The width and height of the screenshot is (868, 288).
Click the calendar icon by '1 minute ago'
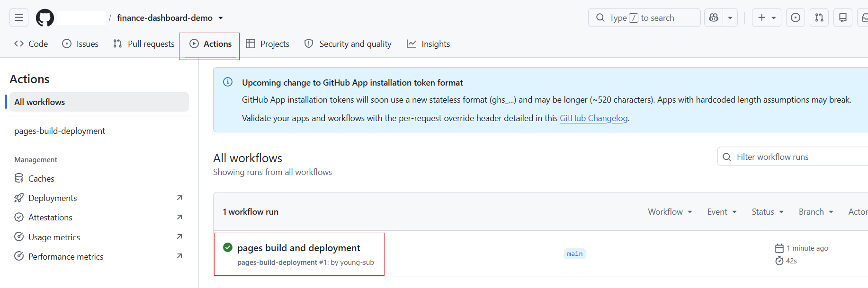coord(779,248)
